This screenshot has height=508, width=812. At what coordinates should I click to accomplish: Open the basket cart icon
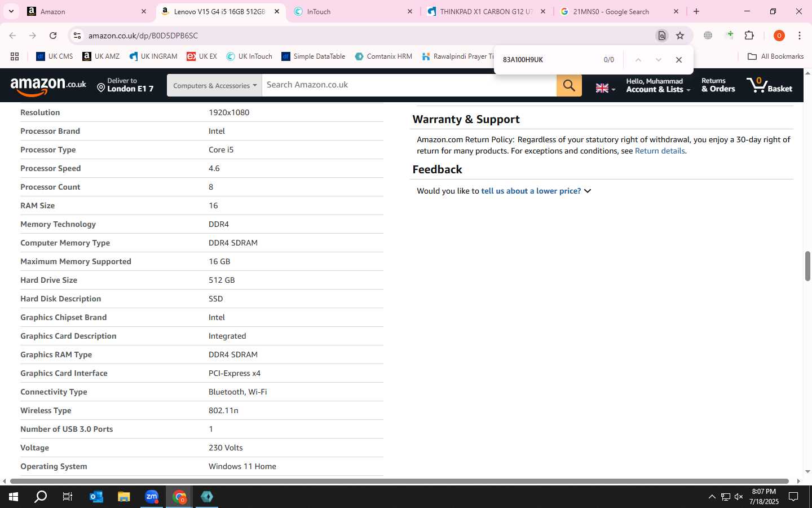pos(769,85)
